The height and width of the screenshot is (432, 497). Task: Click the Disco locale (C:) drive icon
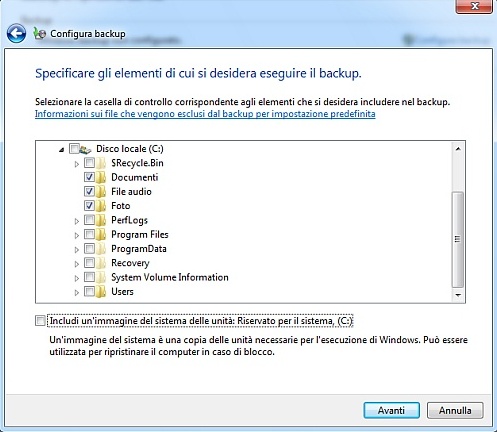point(86,149)
